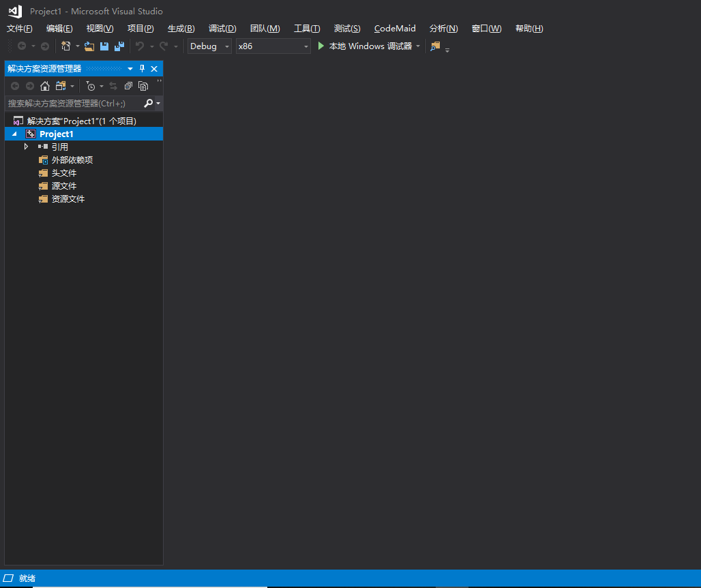Image resolution: width=701 pixels, height=588 pixels.
Task: Click the 就绪 status bar text
Action: tap(27, 578)
